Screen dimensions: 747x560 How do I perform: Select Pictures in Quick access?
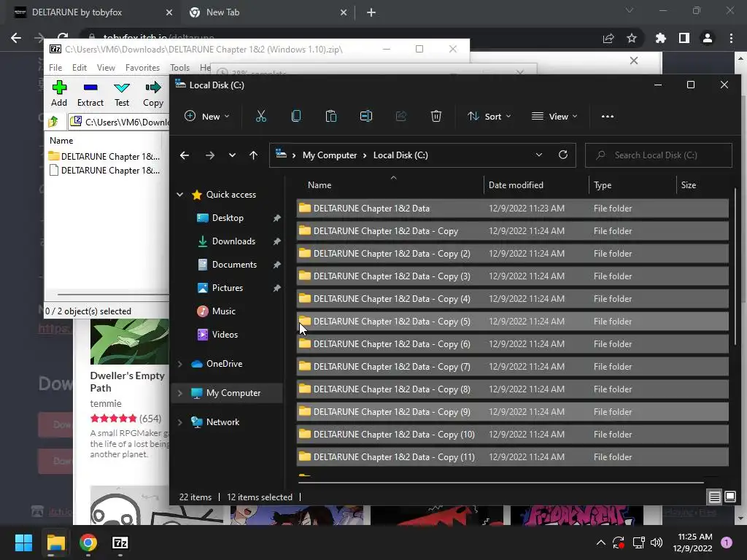pos(228,288)
